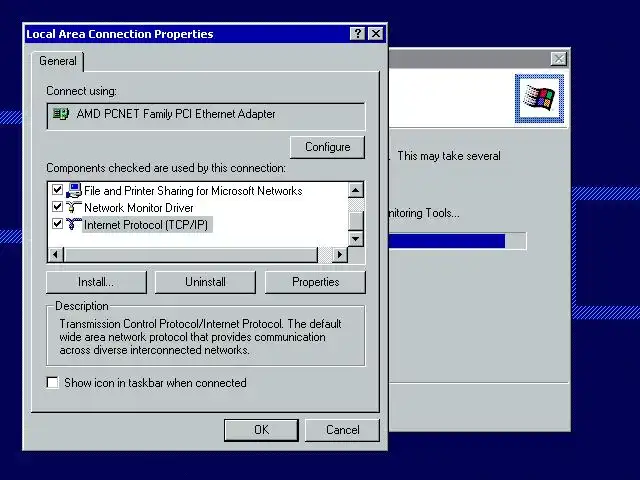Select Internet Protocol (TCP/IP) list entry
The image size is (640, 480).
(x=146, y=224)
